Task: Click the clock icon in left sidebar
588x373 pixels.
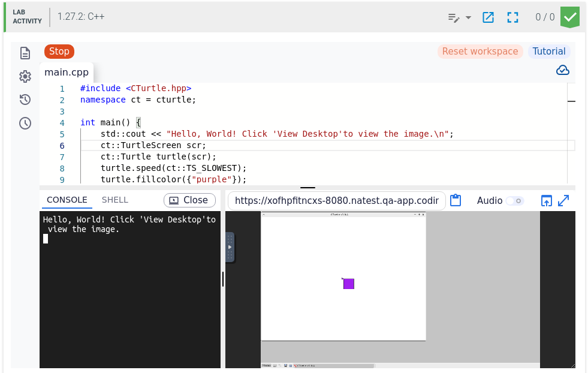Action: (25, 123)
